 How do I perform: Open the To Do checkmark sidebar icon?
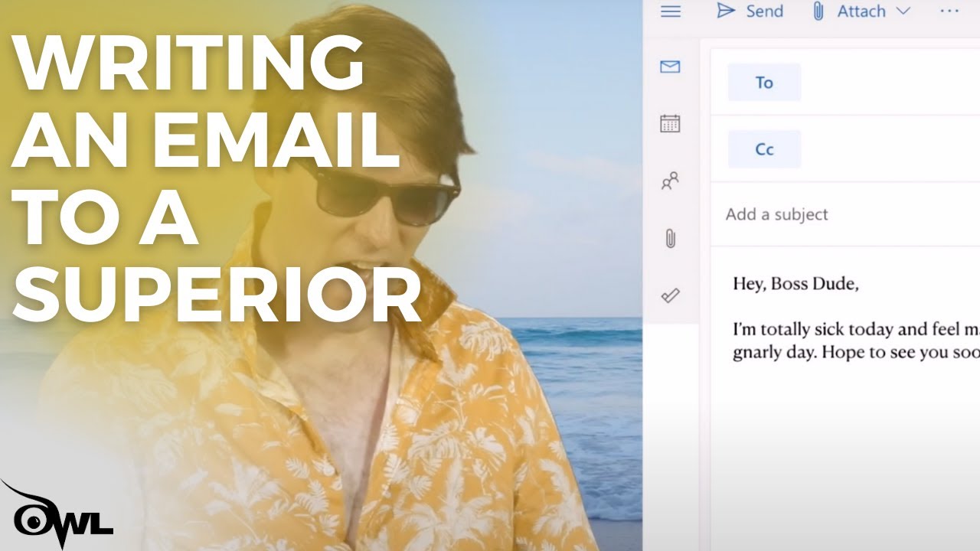coord(670,295)
